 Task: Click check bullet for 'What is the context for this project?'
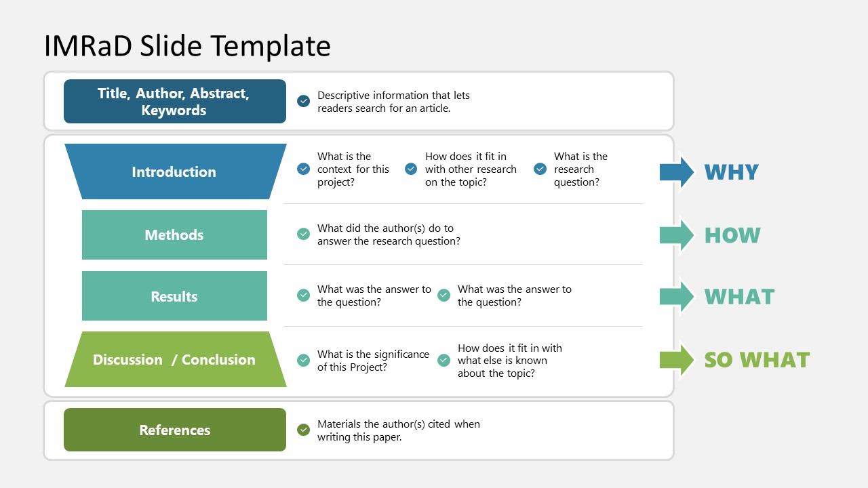(x=304, y=169)
